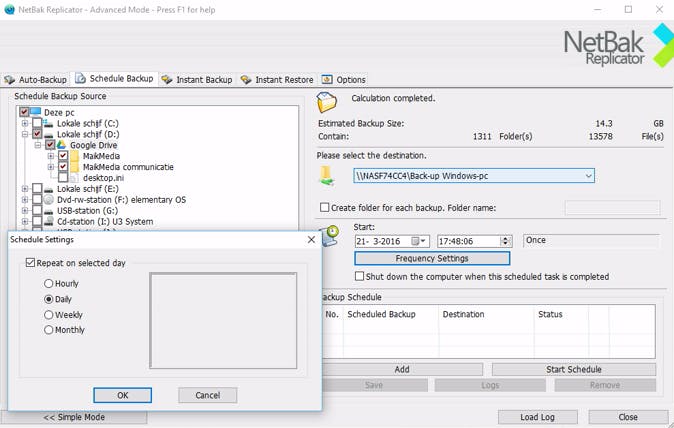This screenshot has height=428, width=674.
Task: Go to the Options tab
Action: [x=343, y=79]
